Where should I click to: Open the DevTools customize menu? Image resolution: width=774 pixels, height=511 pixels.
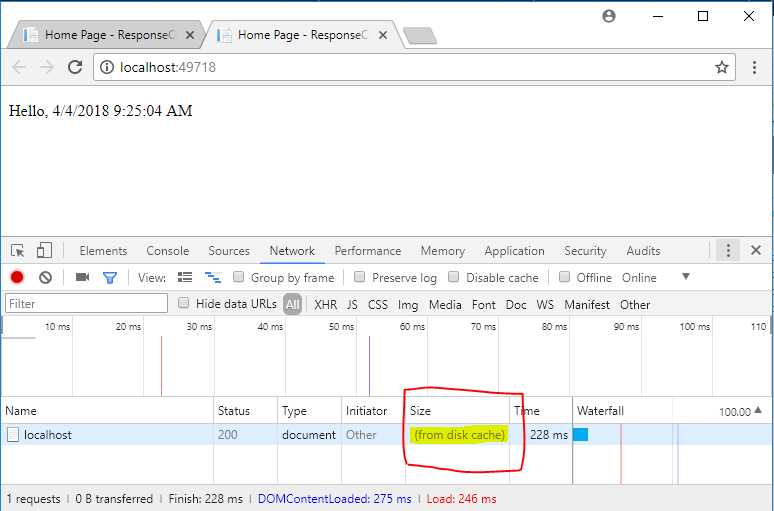(x=728, y=250)
